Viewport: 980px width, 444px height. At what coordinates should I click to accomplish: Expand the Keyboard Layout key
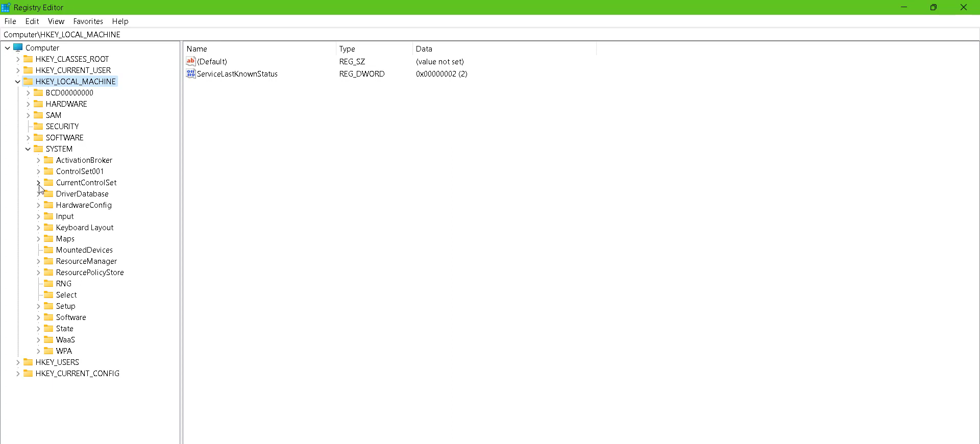tap(38, 228)
